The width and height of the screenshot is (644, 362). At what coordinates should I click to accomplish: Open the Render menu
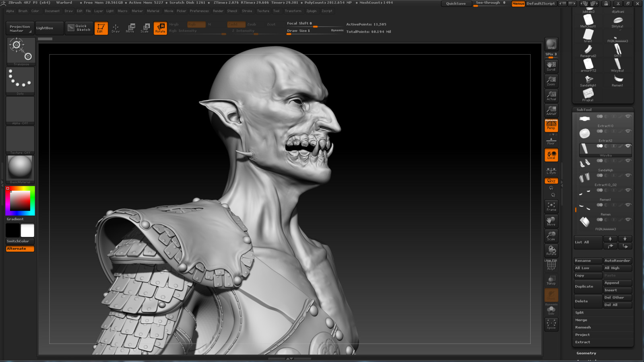click(x=218, y=11)
